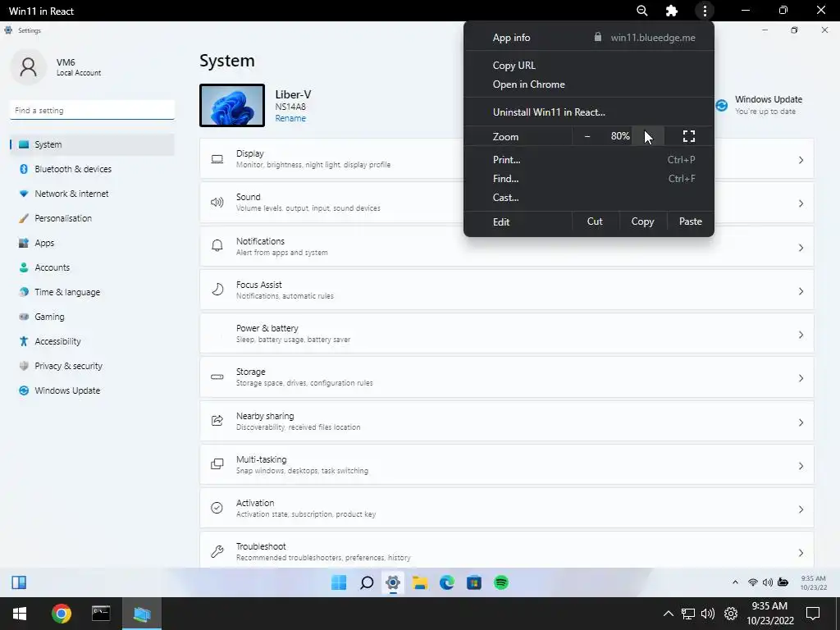The image size is (840, 630).
Task: Click the Activation checkmark icon
Action: coord(217,507)
